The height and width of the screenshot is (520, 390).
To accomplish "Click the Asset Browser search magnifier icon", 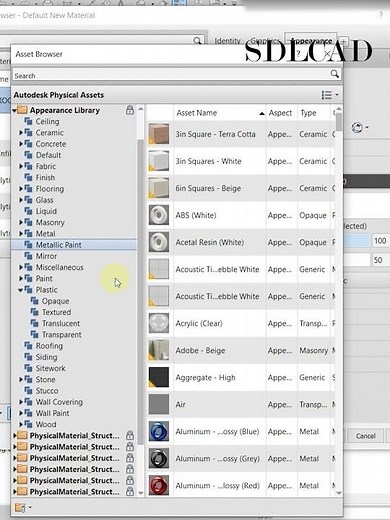I will click(334, 74).
